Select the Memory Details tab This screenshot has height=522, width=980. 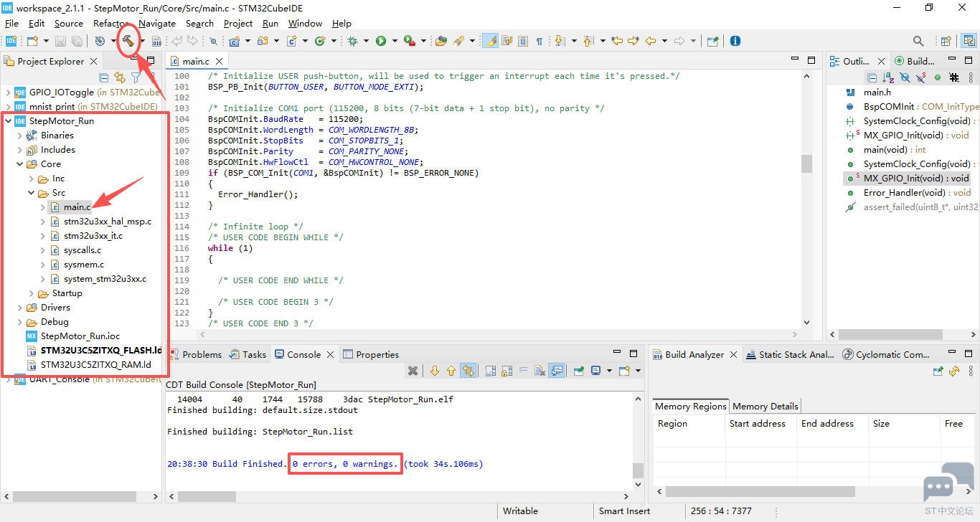click(x=765, y=406)
